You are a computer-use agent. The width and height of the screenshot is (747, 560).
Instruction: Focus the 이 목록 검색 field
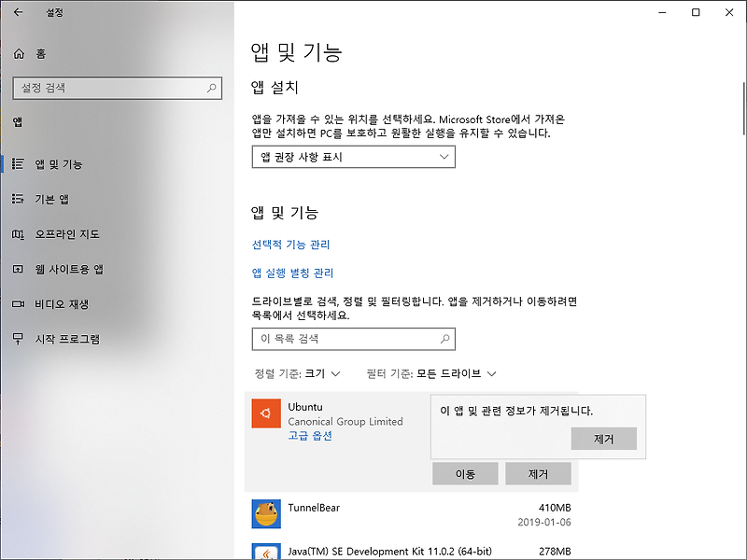point(354,339)
